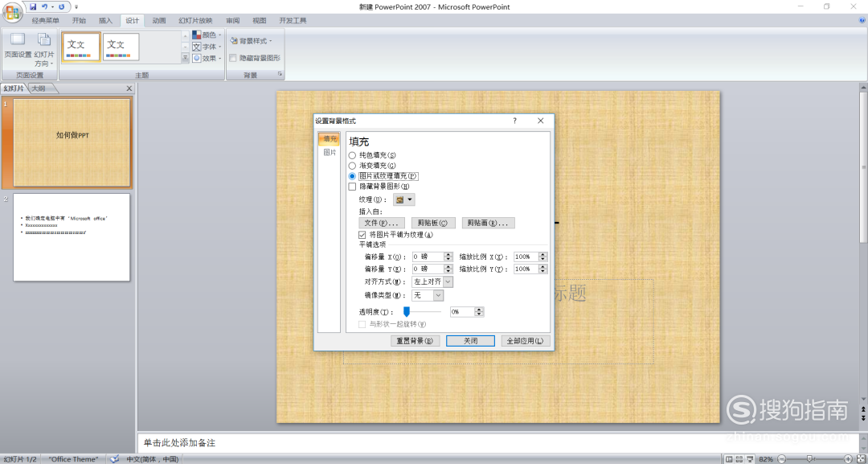Close the slides thumbnail pane
The width and height of the screenshot is (868, 464).
(x=129, y=88)
